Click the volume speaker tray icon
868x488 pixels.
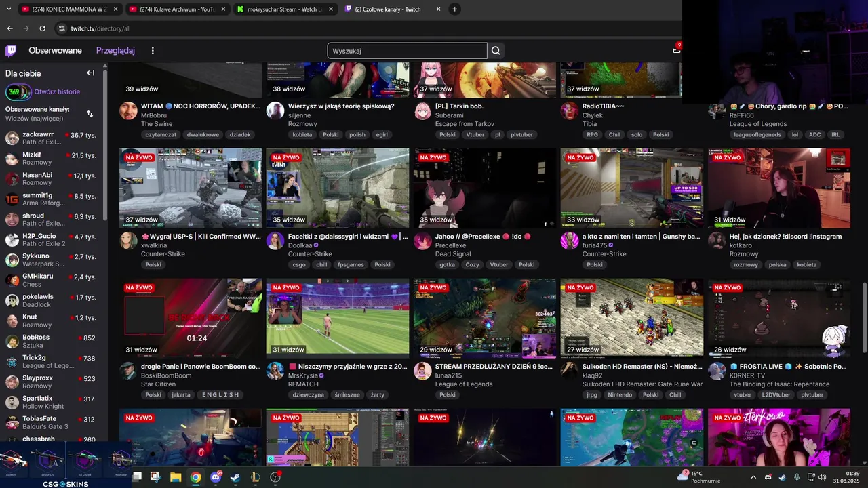point(823,477)
